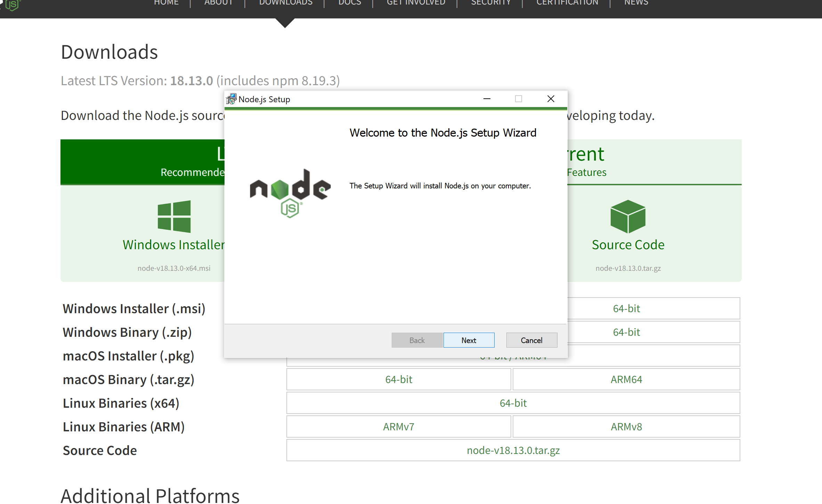Download the macOS Binary ARM64 link
This screenshot has width=822, height=504.
pyautogui.click(x=626, y=379)
